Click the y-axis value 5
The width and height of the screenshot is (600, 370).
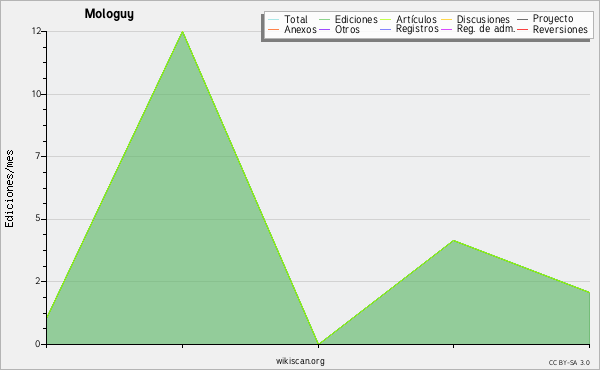pos(38,219)
